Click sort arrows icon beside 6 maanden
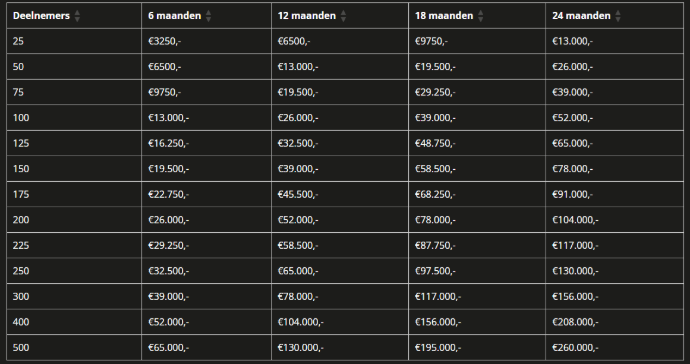 pyautogui.click(x=208, y=16)
